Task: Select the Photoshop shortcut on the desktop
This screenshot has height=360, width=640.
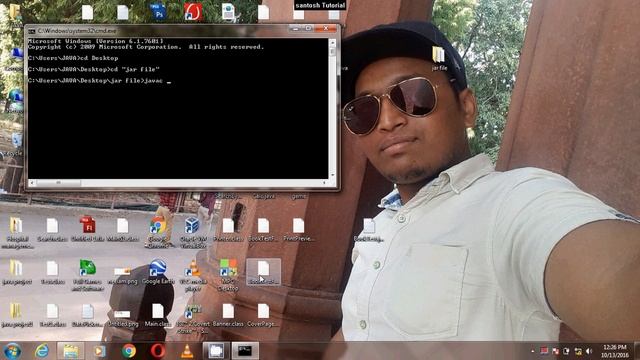Action: (x=158, y=11)
